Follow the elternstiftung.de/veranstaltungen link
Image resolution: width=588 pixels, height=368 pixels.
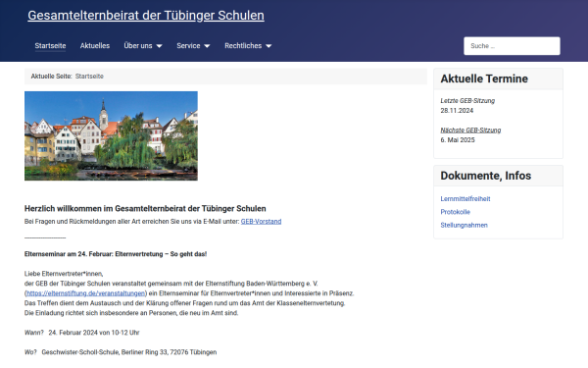click(85, 293)
